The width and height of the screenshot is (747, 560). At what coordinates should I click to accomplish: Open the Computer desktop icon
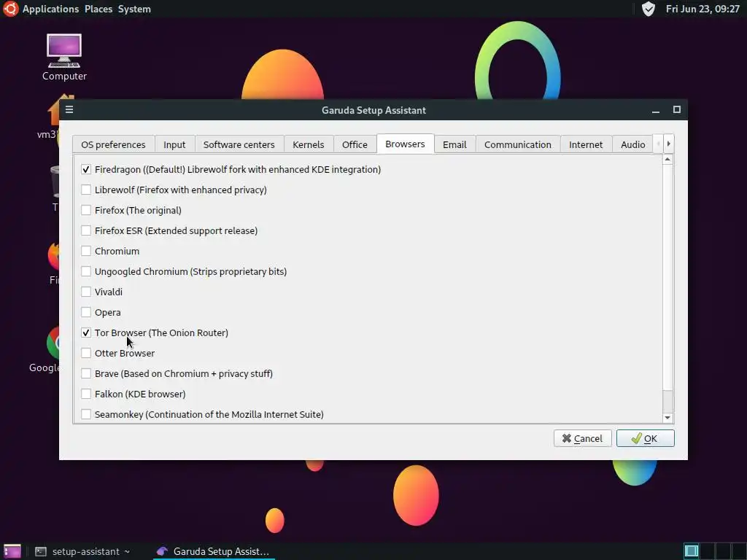point(64,57)
